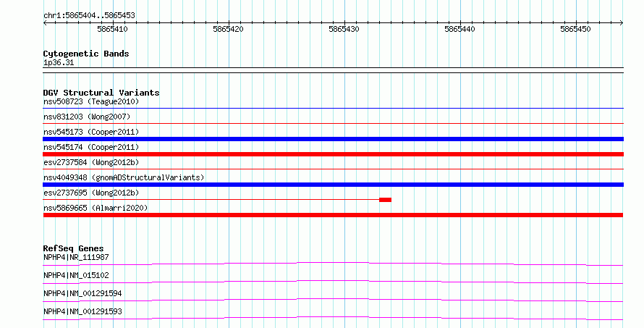Image resolution: width=644 pixels, height=328 pixels.
Task: Open variant nsv508723 (Teague2010)
Action: [91, 101]
